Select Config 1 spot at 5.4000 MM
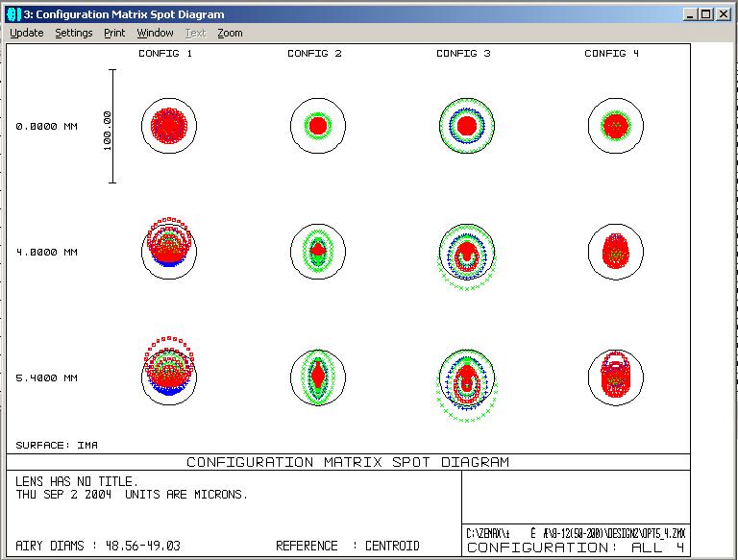 tap(169, 372)
